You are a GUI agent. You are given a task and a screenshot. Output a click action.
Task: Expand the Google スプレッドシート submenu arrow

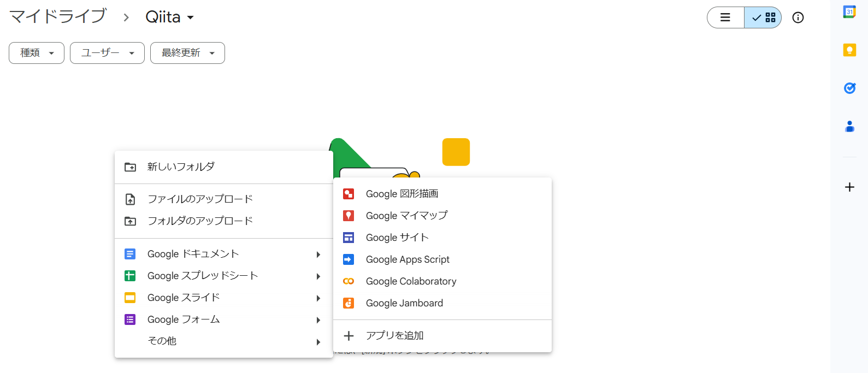(318, 276)
